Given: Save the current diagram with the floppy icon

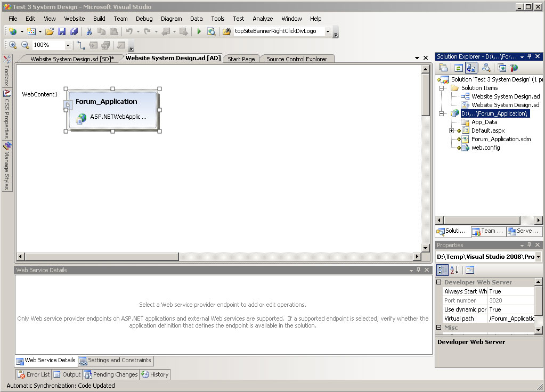Looking at the screenshot, I should click(62, 31).
